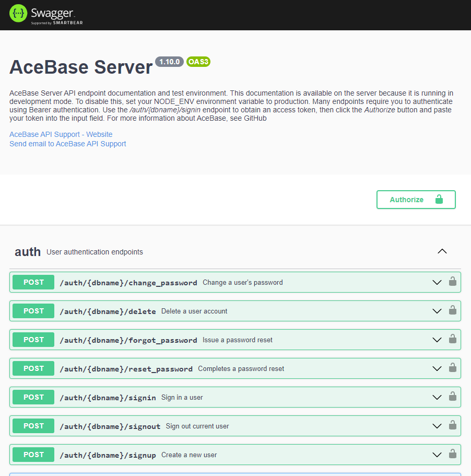The width and height of the screenshot is (471, 476).
Task: Click lock icon on change_password endpoint
Action: 453,282
